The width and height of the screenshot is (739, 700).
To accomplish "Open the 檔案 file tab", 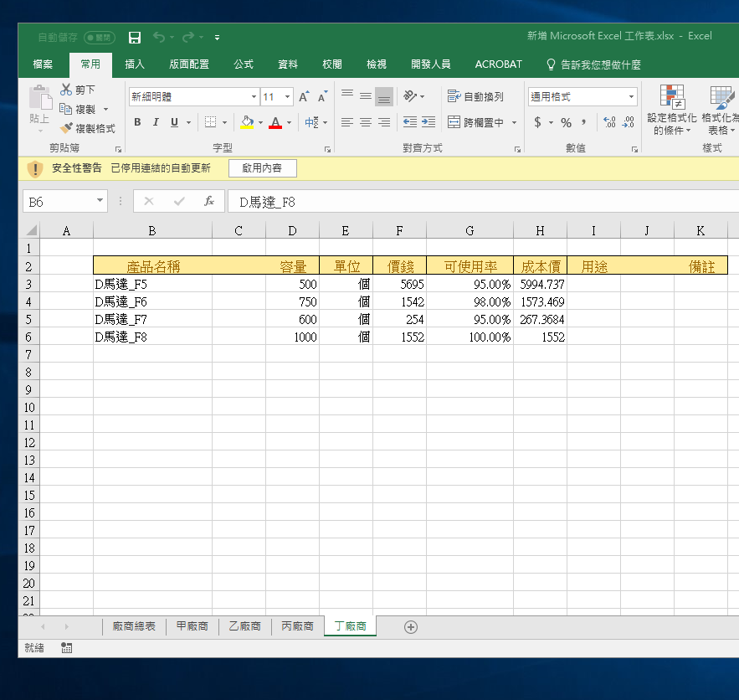I will tap(43, 64).
